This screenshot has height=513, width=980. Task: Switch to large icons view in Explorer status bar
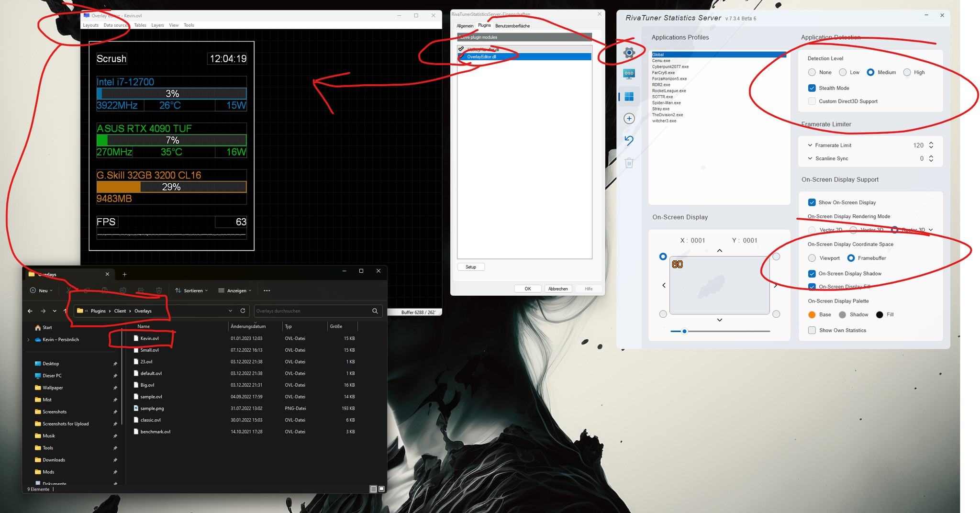381,489
